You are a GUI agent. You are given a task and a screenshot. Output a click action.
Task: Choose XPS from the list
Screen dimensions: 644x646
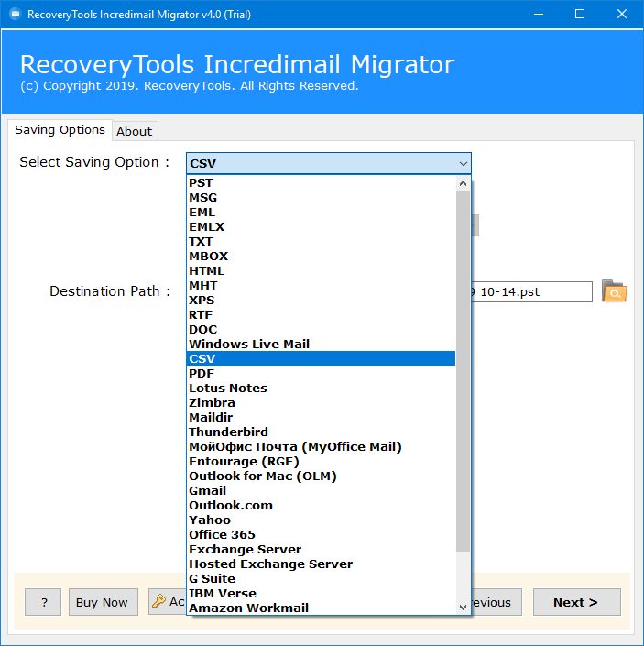(x=321, y=300)
